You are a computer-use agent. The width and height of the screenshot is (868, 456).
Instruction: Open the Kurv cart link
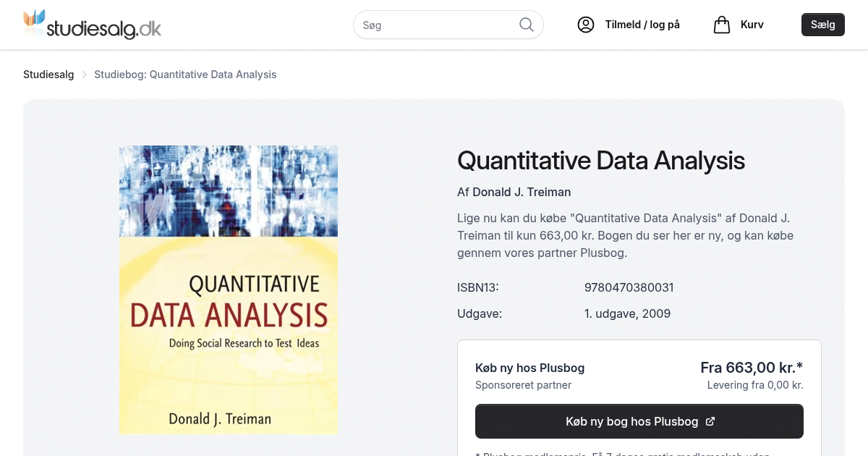(x=752, y=25)
